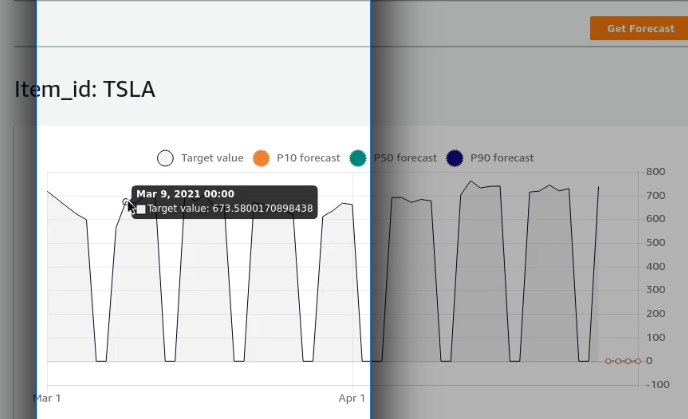Toggle the Target value legend circle
Screen dimensions: 688x419
click(166, 158)
